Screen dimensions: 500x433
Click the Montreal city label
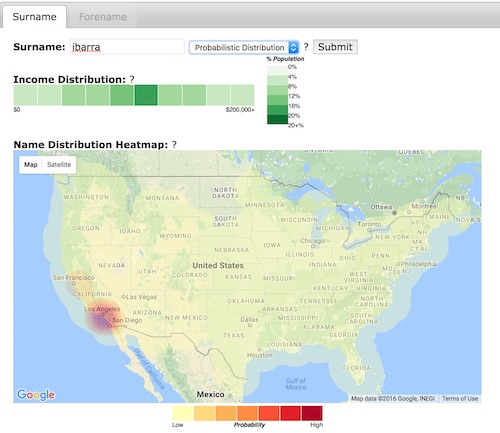(425, 206)
